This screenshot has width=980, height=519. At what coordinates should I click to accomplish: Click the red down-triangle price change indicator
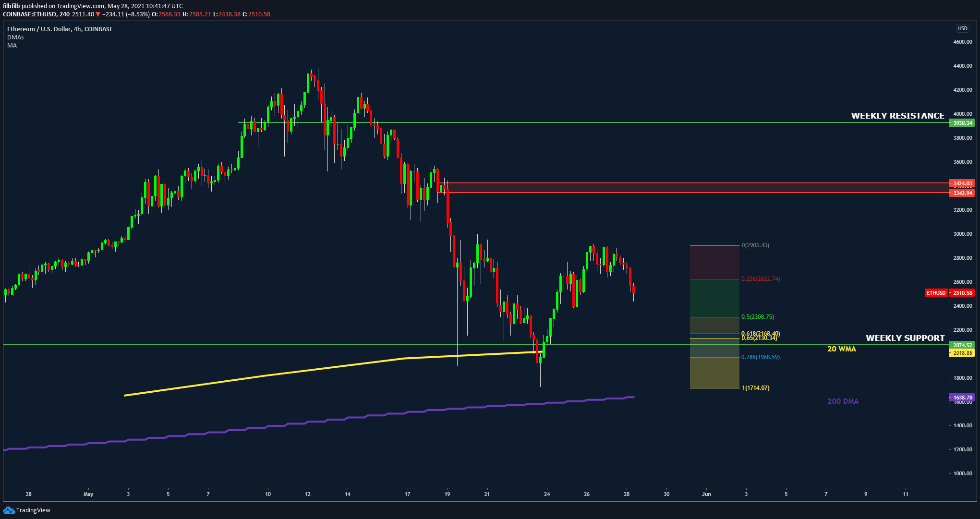click(98, 14)
